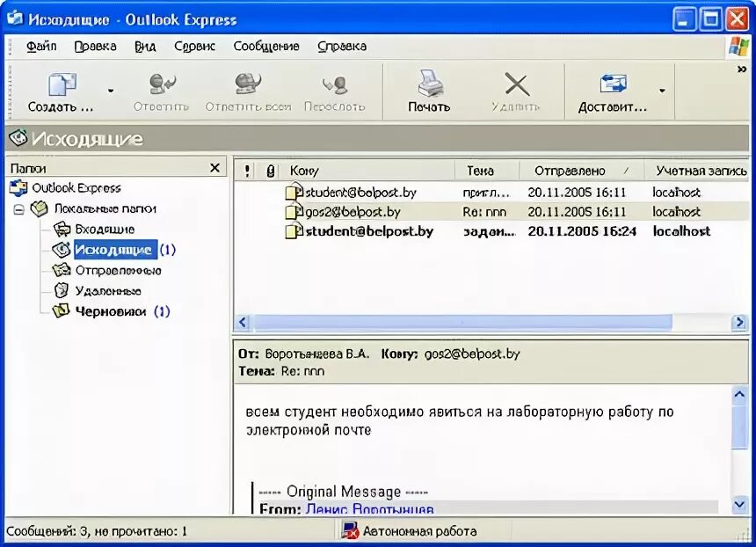
Task: Open the Доставить dropdown arrow
Action: click(661, 88)
